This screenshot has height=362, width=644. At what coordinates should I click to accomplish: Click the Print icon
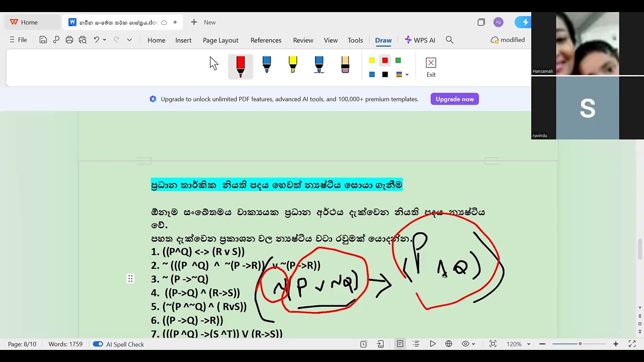tap(69, 40)
